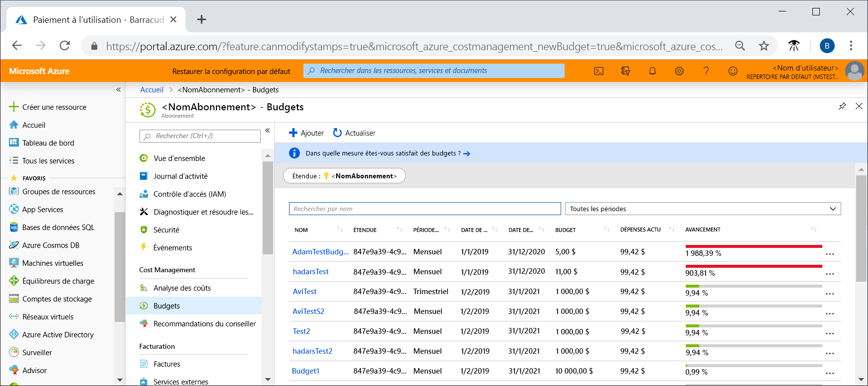Open Tous les services

point(42,160)
